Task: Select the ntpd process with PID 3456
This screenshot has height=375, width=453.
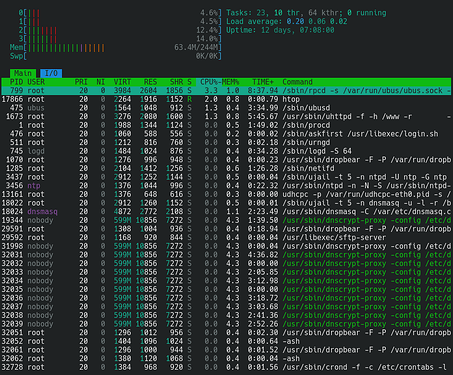Action: [x=226, y=185]
